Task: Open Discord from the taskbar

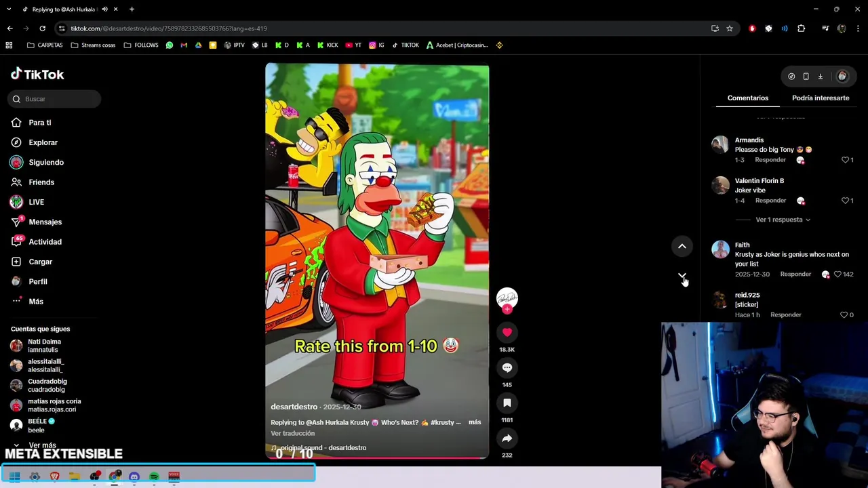Action: tap(134, 476)
